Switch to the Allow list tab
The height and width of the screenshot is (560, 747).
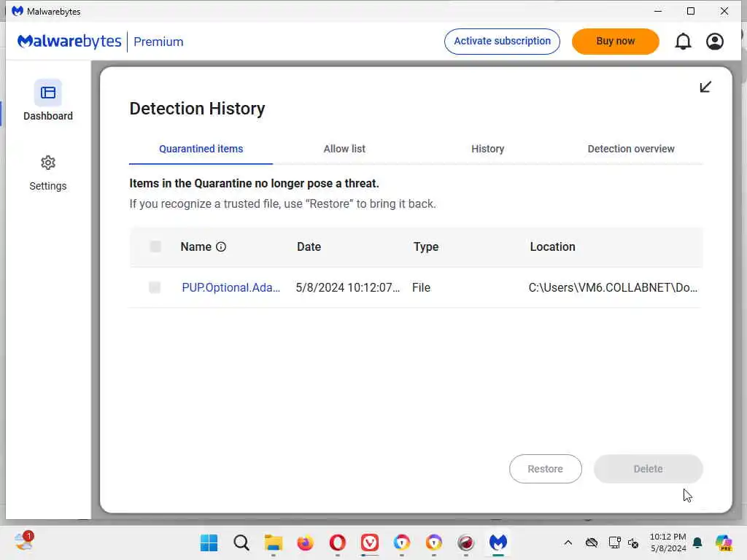click(x=344, y=149)
